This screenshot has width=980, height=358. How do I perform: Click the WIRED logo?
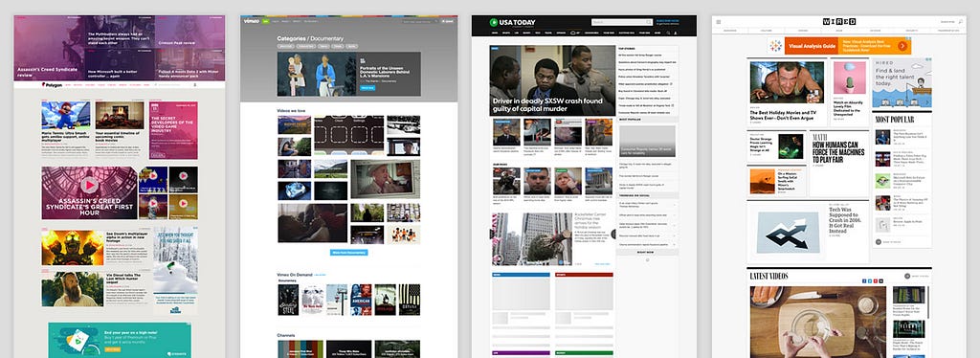pos(838,22)
